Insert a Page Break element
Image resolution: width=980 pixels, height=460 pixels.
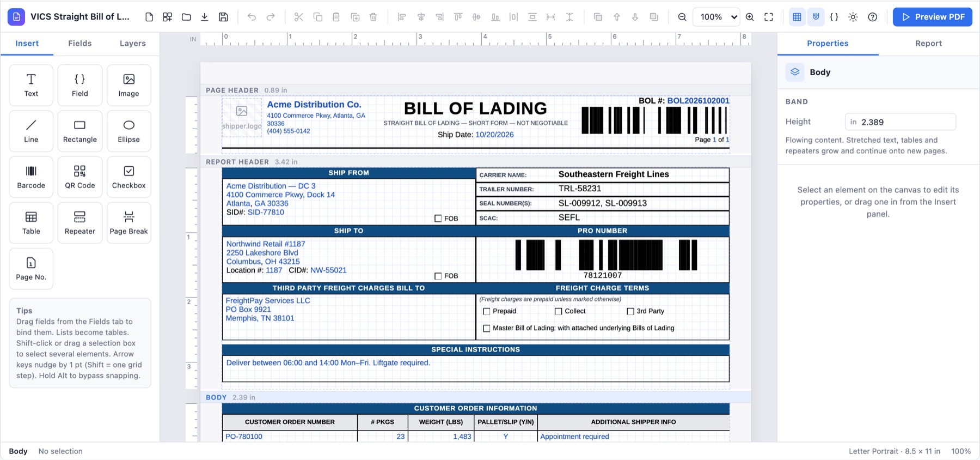[129, 223]
